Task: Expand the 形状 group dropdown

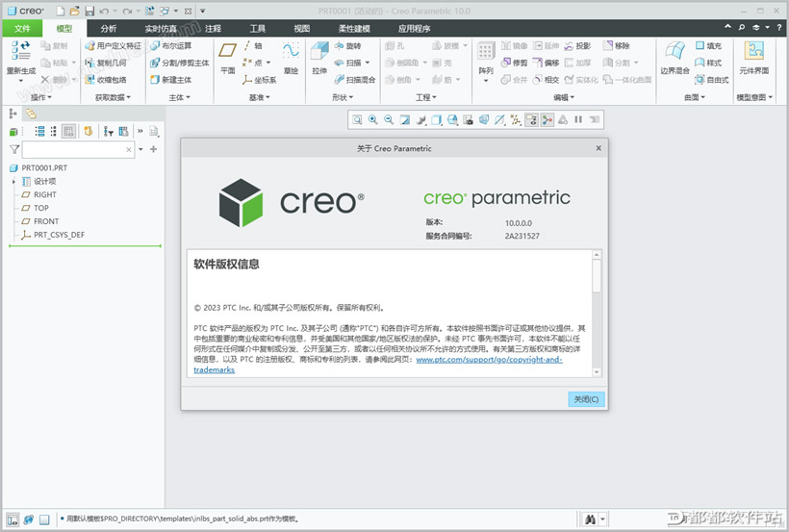Action: (x=343, y=97)
